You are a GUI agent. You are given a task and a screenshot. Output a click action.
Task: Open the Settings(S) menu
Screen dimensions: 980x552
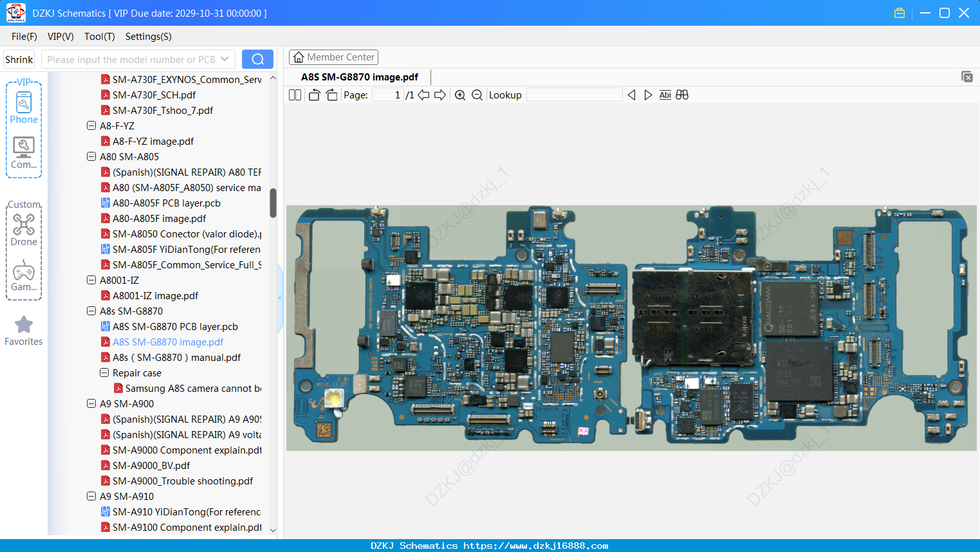[x=149, y=37]
